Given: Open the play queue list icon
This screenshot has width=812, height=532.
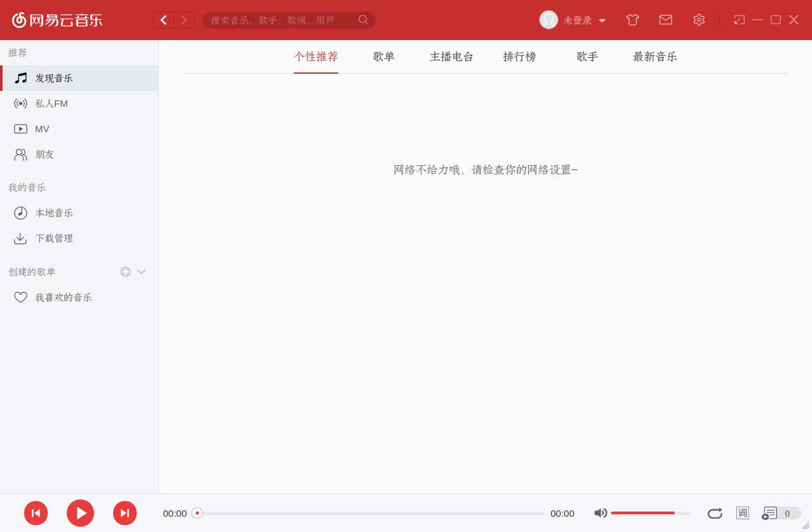Looking at the screenshot, I should coord(770,513).
